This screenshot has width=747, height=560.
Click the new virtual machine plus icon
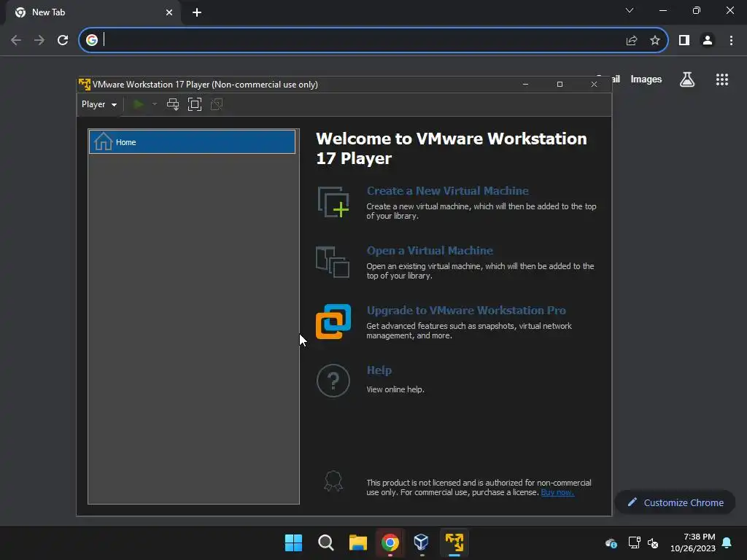click(333, 203)
